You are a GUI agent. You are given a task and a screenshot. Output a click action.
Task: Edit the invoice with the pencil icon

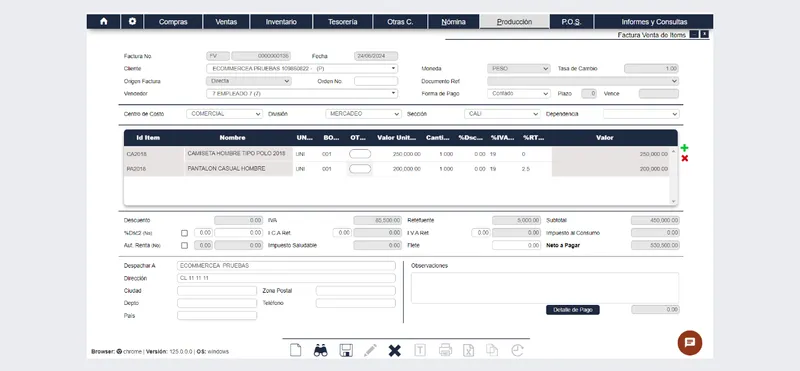tap(370, 350)
